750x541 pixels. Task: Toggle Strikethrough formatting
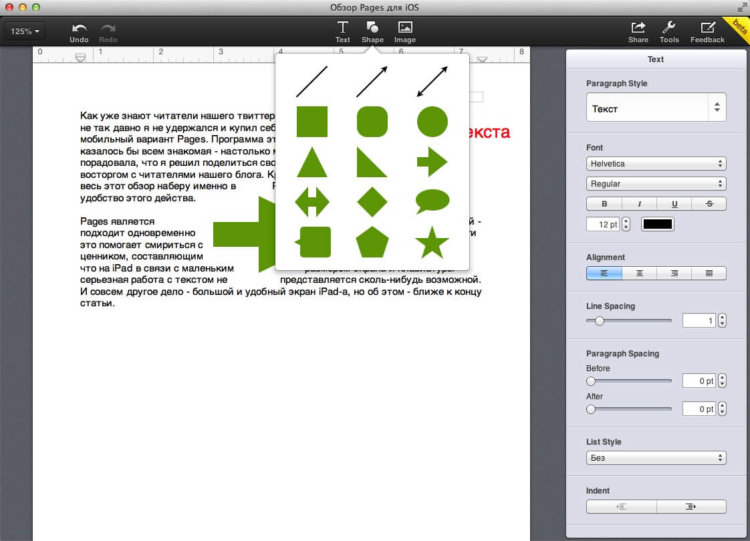coord(709,204)
